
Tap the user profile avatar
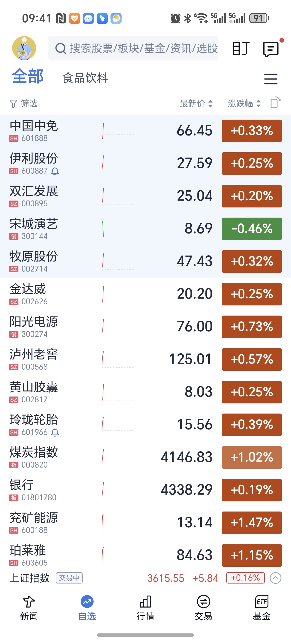tap(24, 48)
